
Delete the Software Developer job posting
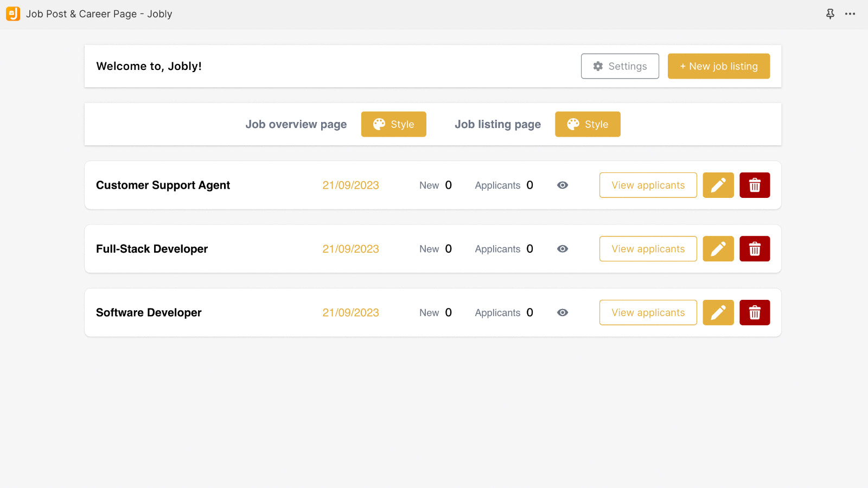(x=755, y=312)
